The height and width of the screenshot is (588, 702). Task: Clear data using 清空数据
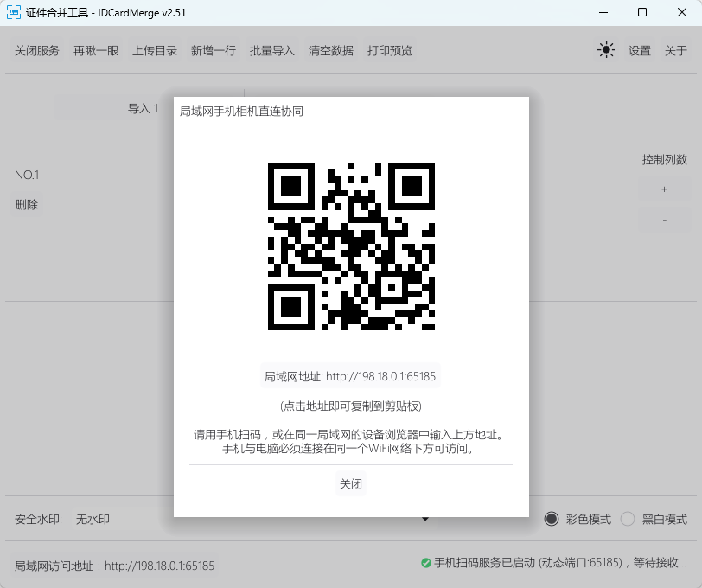coord(330,51)
